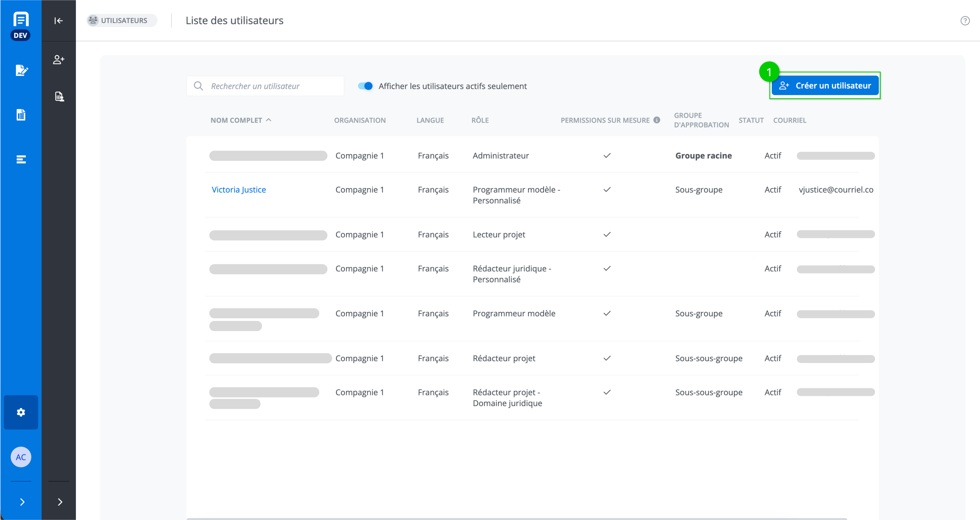Viewport: 980px width, 520px height.
Task: Open the settings gear icon
Action: click(21, 412)
